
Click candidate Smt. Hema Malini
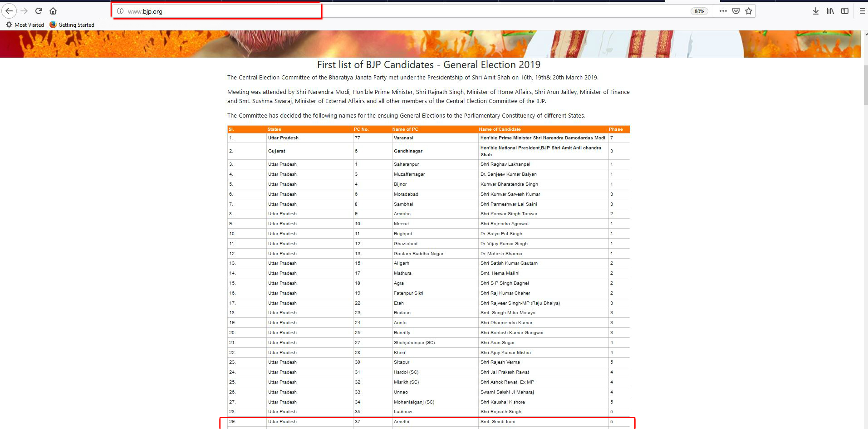tap(500, 273)
